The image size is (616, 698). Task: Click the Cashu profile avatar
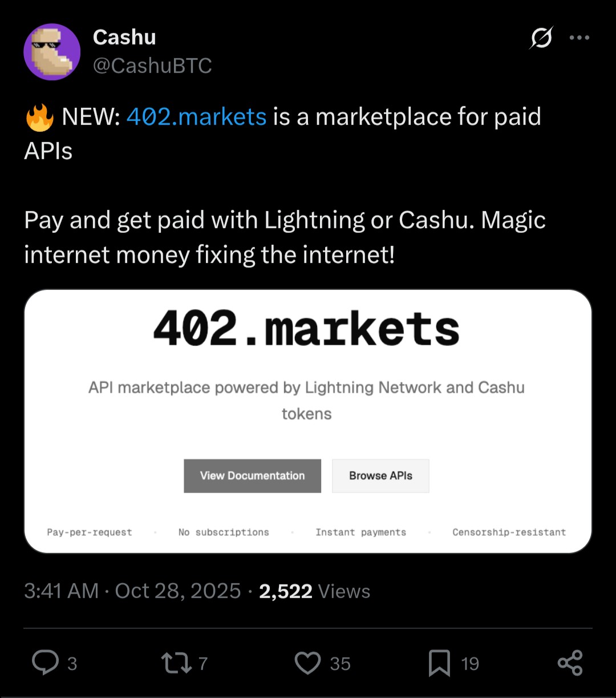tap(52, 52)
